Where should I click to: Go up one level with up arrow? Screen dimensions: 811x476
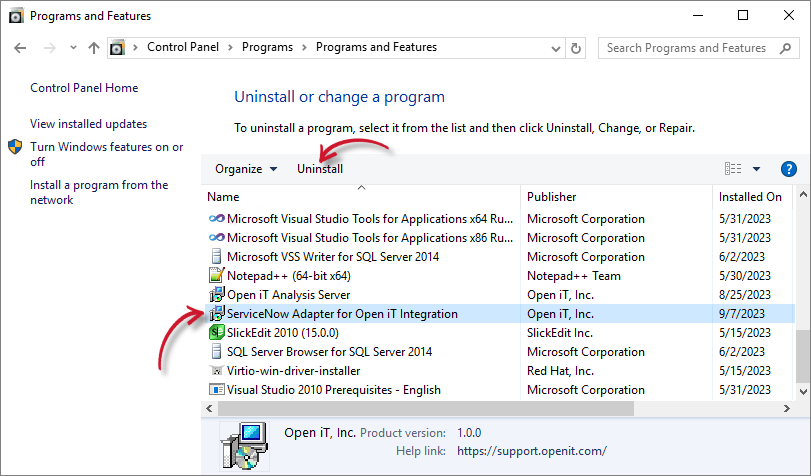pyautogui.click(x=94, y=48)
